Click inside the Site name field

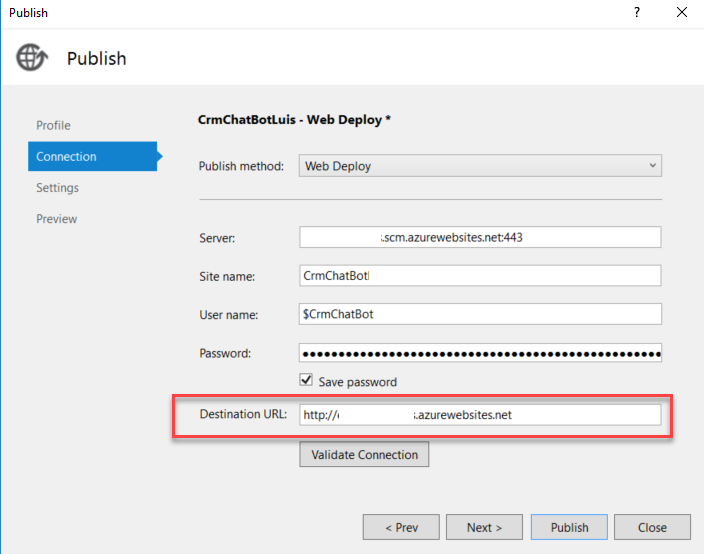pyautogui.click(x=480, y=276)
